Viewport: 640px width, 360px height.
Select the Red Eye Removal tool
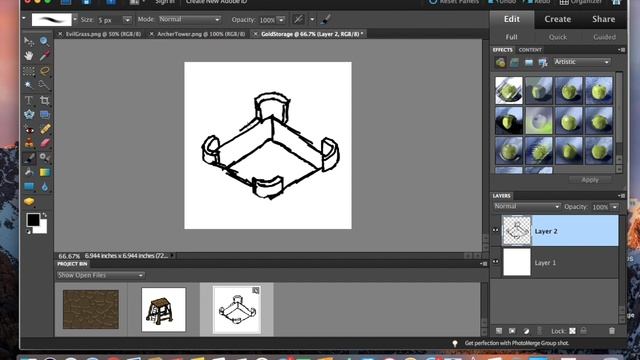point(29,129)
